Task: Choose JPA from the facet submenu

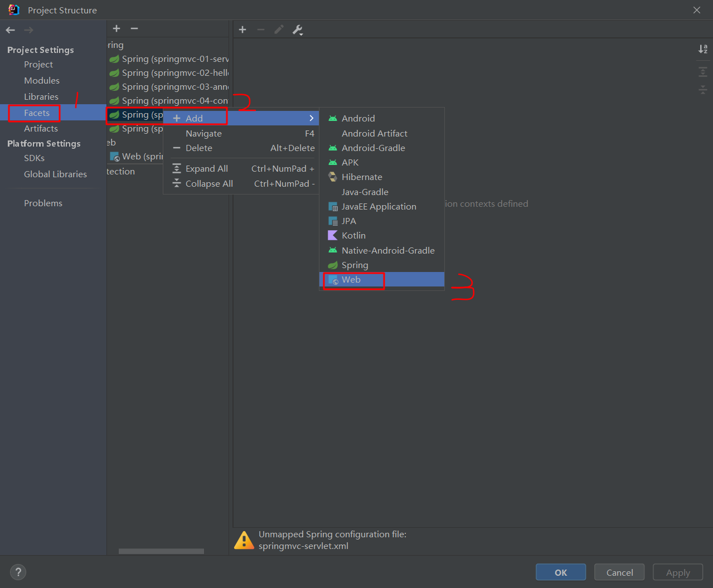Action: point(382,221)
